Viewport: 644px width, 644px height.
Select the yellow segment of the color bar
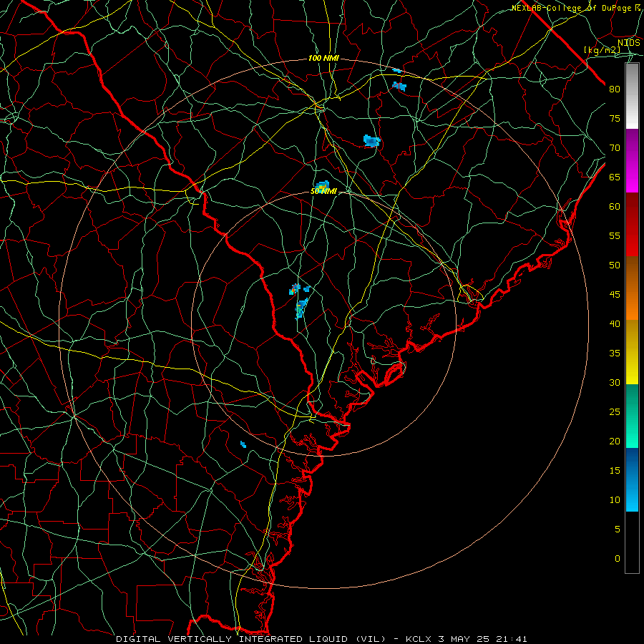[632, 352]
